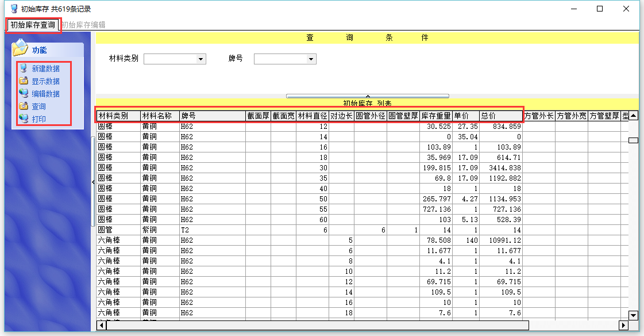The image size is (644, 336).
Task: Switch to the 初始库存查询 tab
Action: (x=33, y=25)
